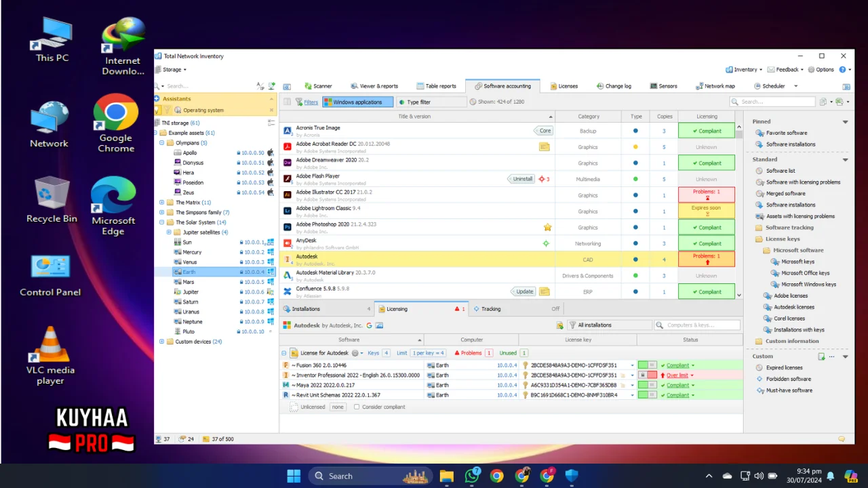Expand the Custom devices group
This screenshot has height=488, width=868.
[x=161, y=342]
